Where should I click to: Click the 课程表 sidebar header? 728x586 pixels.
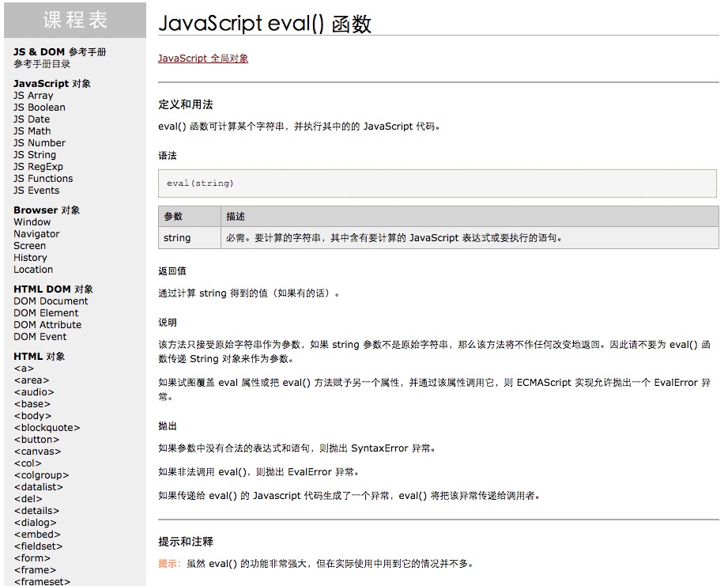[75, 20]
